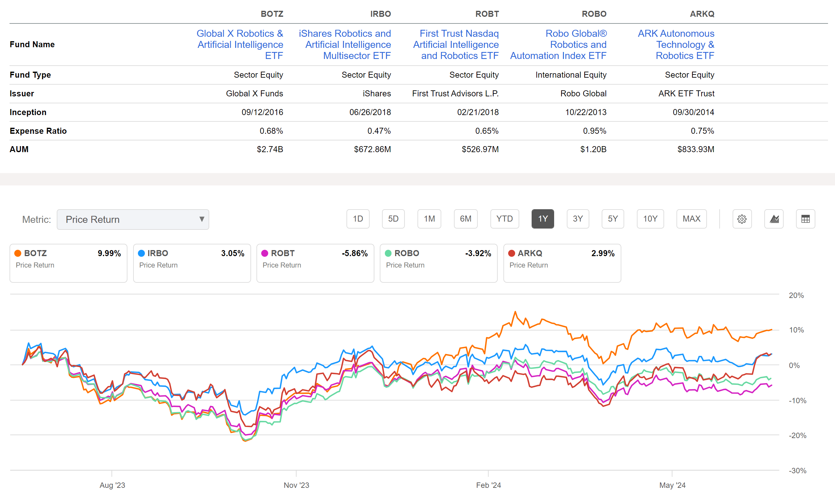Click the blue IRBO legend dot
The image size is (835, 504).
[x=141, y=253]
